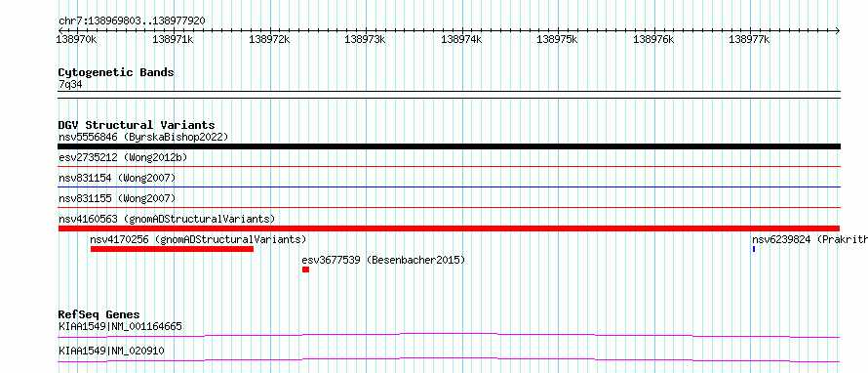Click the tiny blue nsv6239824 marker

pos(754,249)
